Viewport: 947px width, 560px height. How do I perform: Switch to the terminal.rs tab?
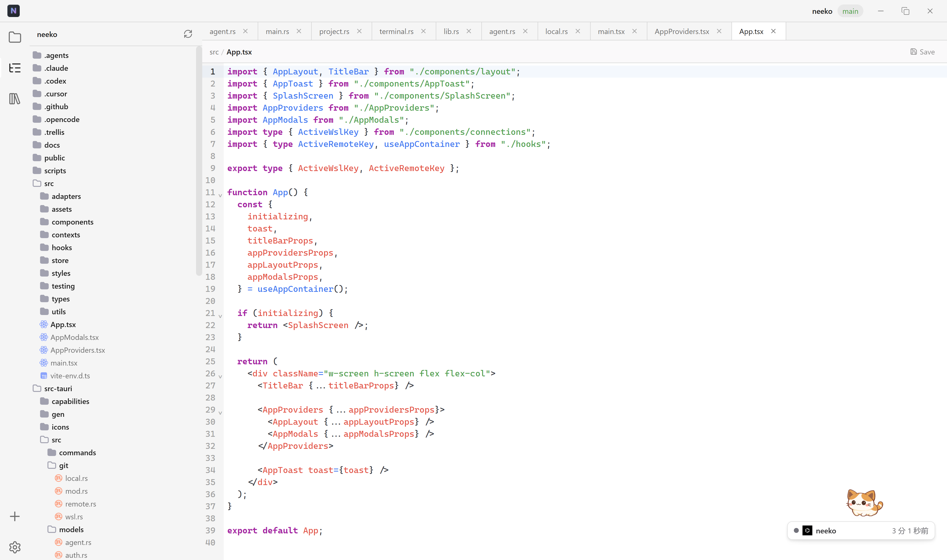396,31
